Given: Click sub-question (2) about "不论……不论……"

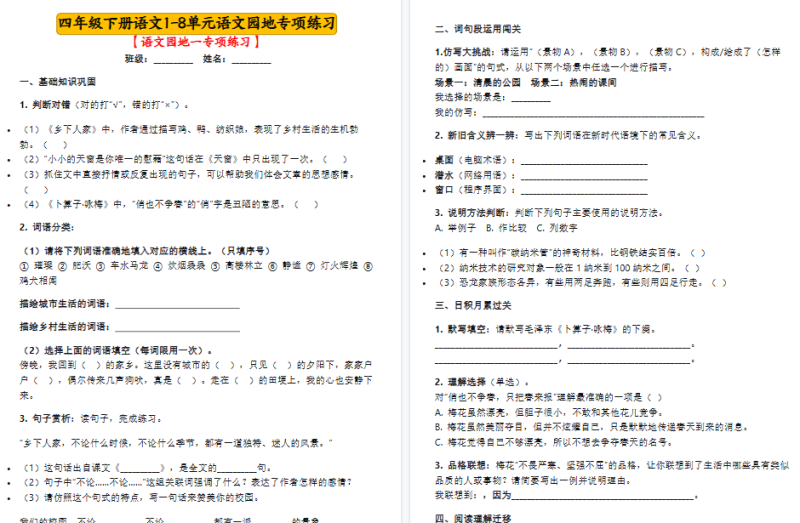Looking at the screenshot, I should [x=187, y=482].
